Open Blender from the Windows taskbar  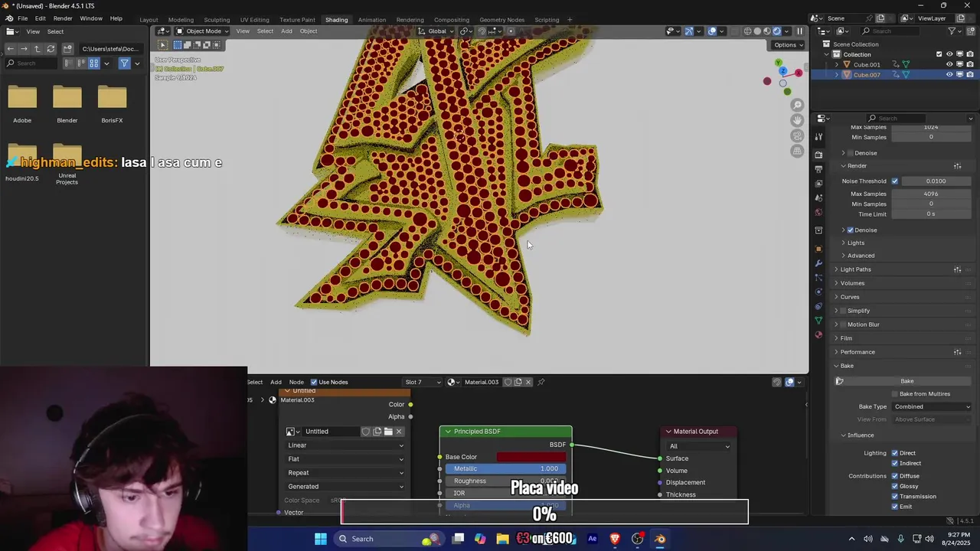coord(660,539)
